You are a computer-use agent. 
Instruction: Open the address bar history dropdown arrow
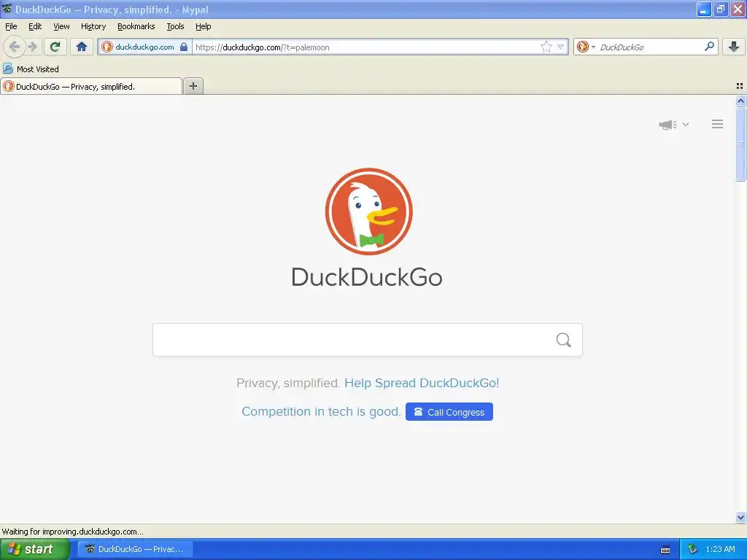click(x=561, y=47)
